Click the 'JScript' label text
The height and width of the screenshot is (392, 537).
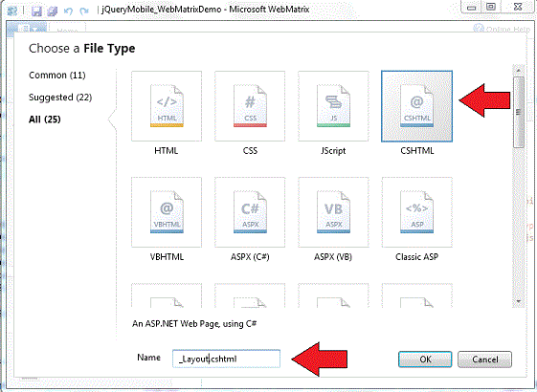(333, 151)
